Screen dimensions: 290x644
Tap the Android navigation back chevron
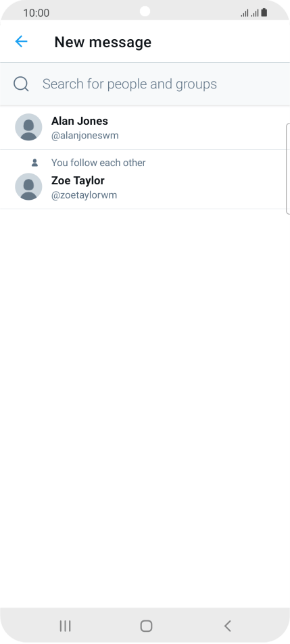tap(227, 626)
